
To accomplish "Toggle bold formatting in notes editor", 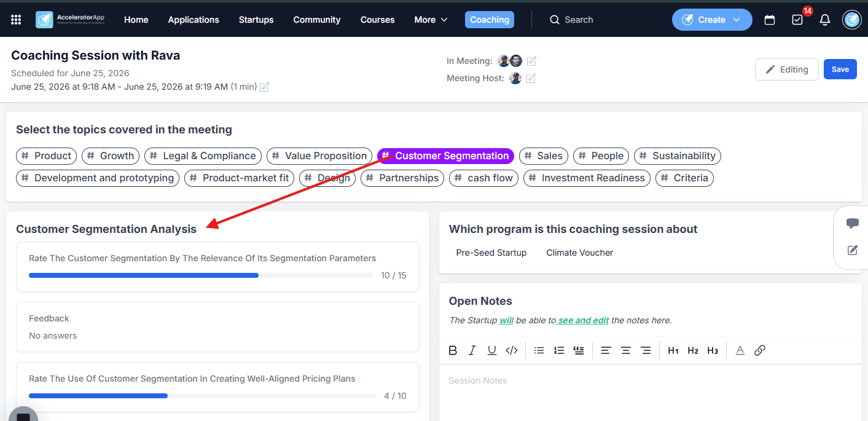I will [x=453, y=350].
